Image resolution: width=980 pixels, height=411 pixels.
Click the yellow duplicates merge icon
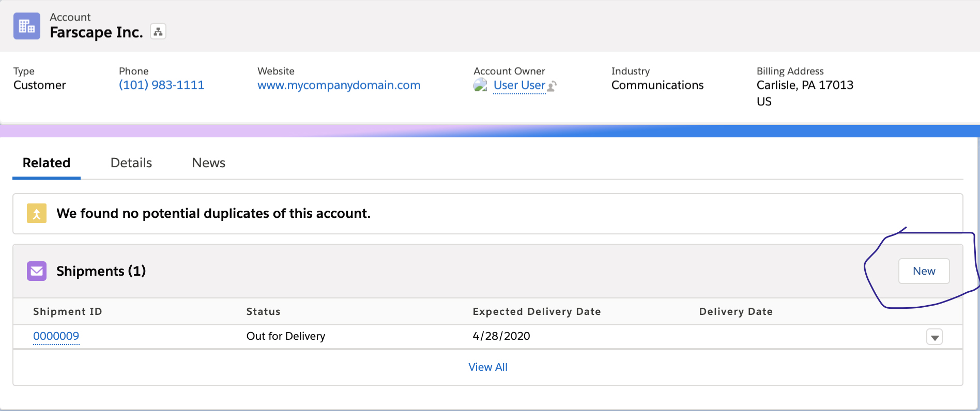[x=37, y=213]
